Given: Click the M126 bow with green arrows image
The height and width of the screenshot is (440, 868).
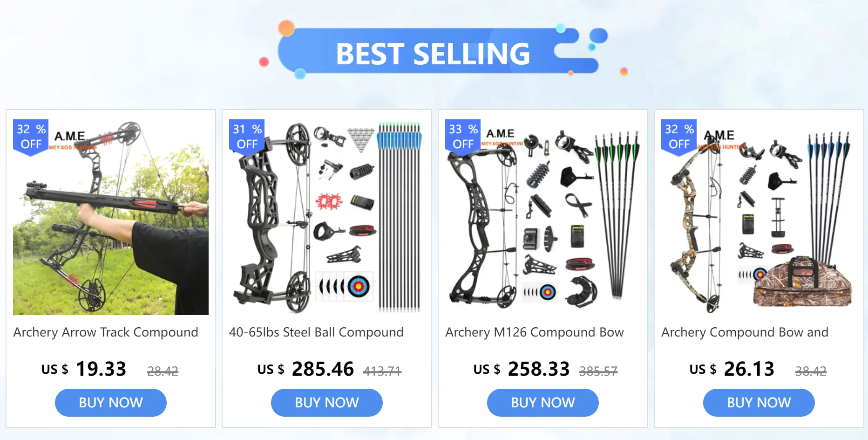Looking at the screenshot, I should 543,217.
